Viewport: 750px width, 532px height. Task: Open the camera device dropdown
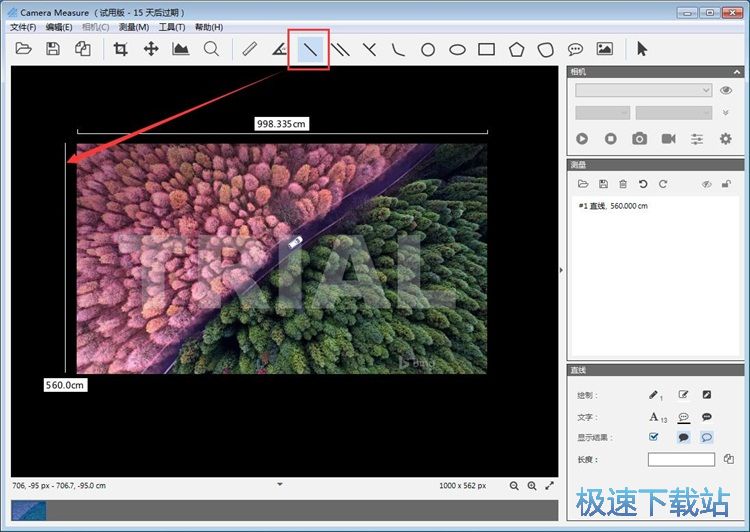coord(643,90)
